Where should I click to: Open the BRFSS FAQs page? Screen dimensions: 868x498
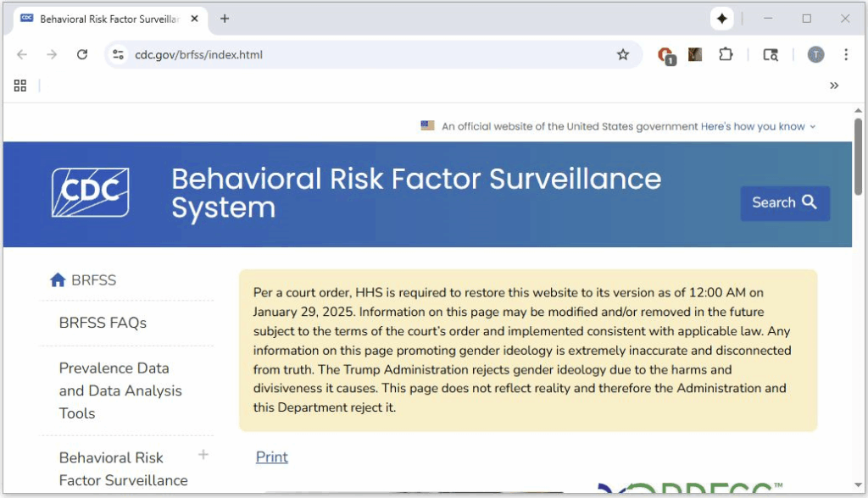coord(101,323)
